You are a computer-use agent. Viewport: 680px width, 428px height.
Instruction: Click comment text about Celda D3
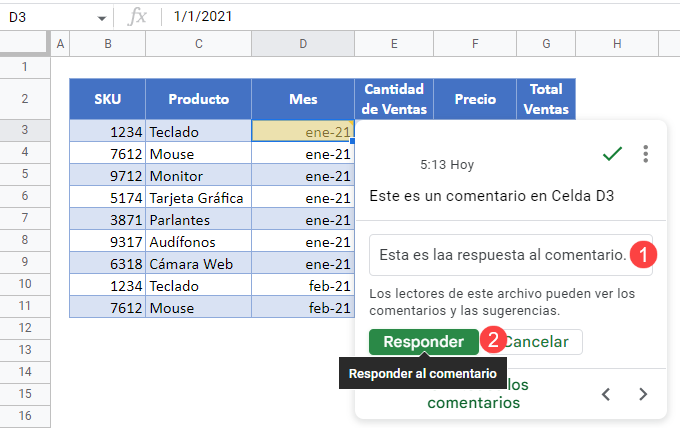492,196
